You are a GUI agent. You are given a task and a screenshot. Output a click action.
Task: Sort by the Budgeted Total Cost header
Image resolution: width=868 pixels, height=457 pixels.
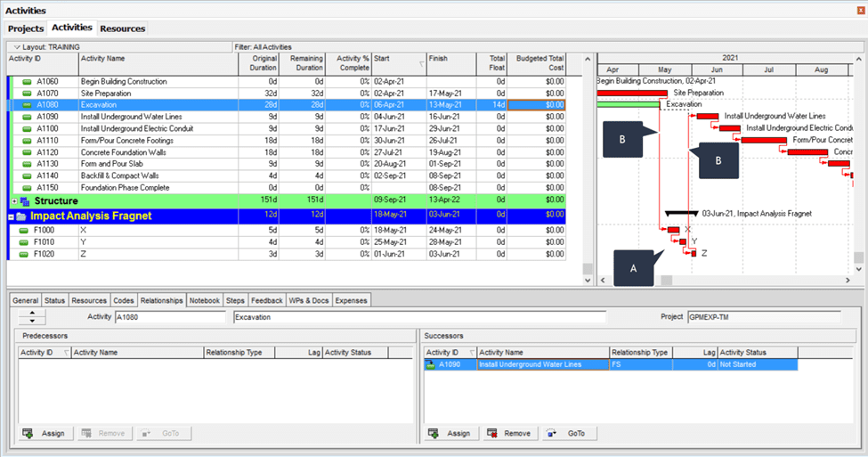pos(536,64)
